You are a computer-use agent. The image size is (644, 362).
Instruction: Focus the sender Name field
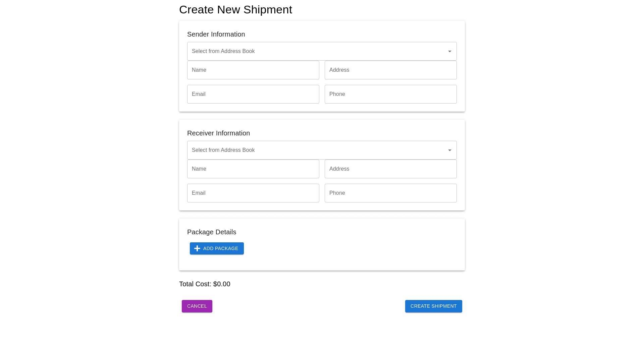[253, 70]
